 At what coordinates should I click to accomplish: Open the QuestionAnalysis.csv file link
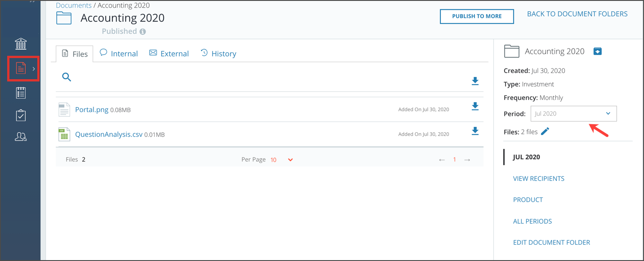click(109, 134)
